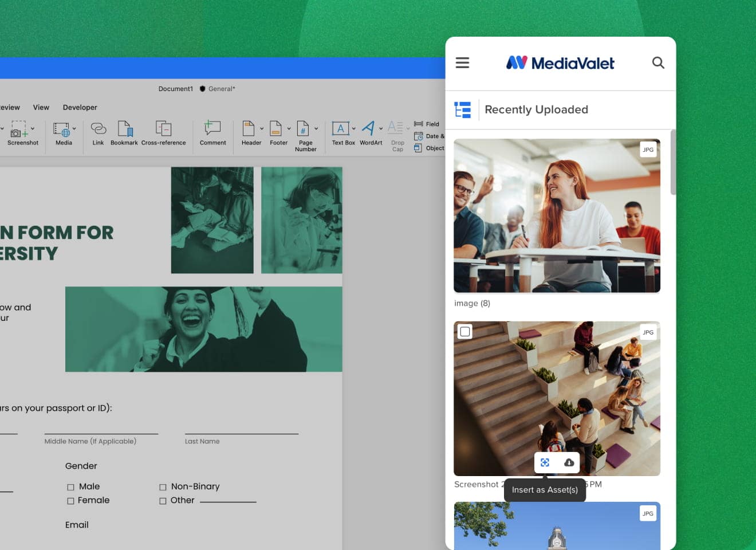The height and width of the screenshot is (550, 756).
Task: Click the Drop Cap icon
Action: click(395, 128)
